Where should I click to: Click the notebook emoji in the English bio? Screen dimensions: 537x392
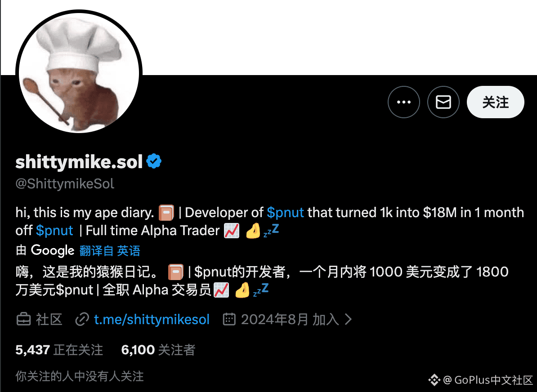pos(166,213)
